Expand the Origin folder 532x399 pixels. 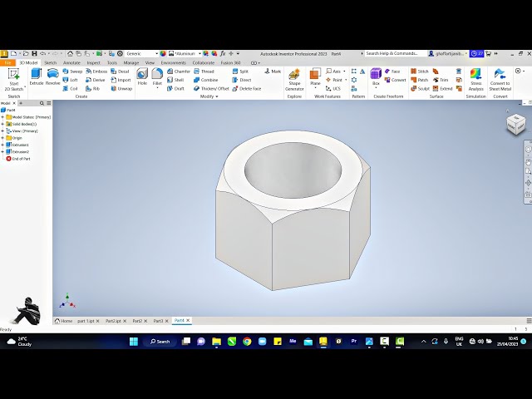click(2, 138)
